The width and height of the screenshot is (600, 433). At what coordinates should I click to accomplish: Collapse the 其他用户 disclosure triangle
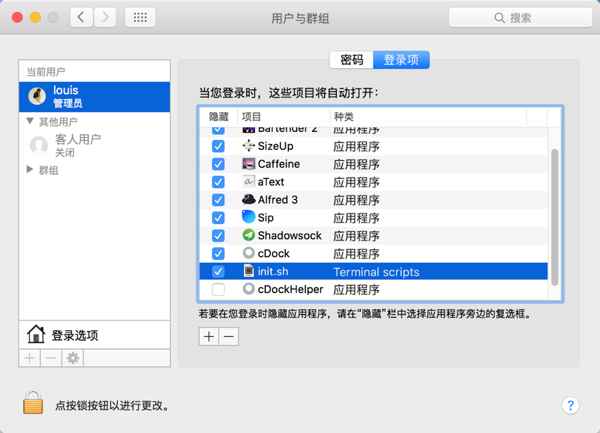point(30,121)
